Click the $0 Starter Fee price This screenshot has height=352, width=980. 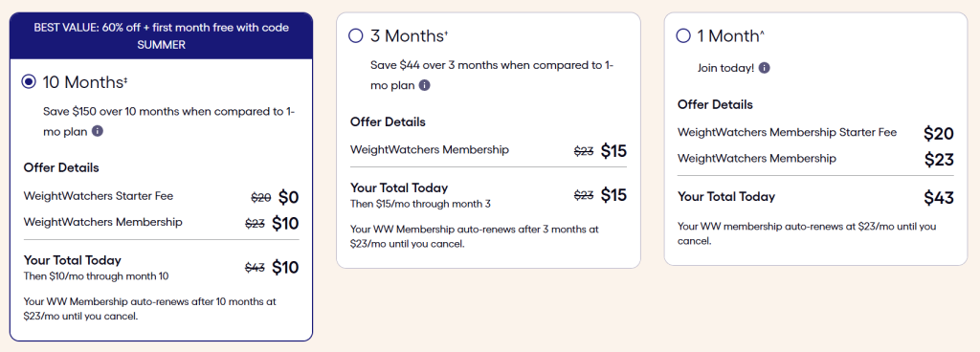tap(289, 198)
